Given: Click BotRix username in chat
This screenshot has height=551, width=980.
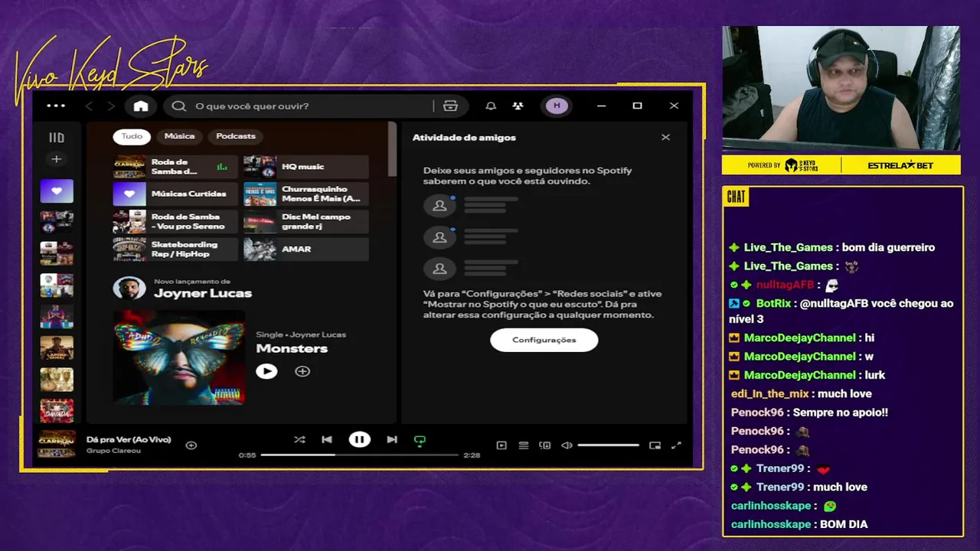Looking at the screenshot, I should [773, 303].
